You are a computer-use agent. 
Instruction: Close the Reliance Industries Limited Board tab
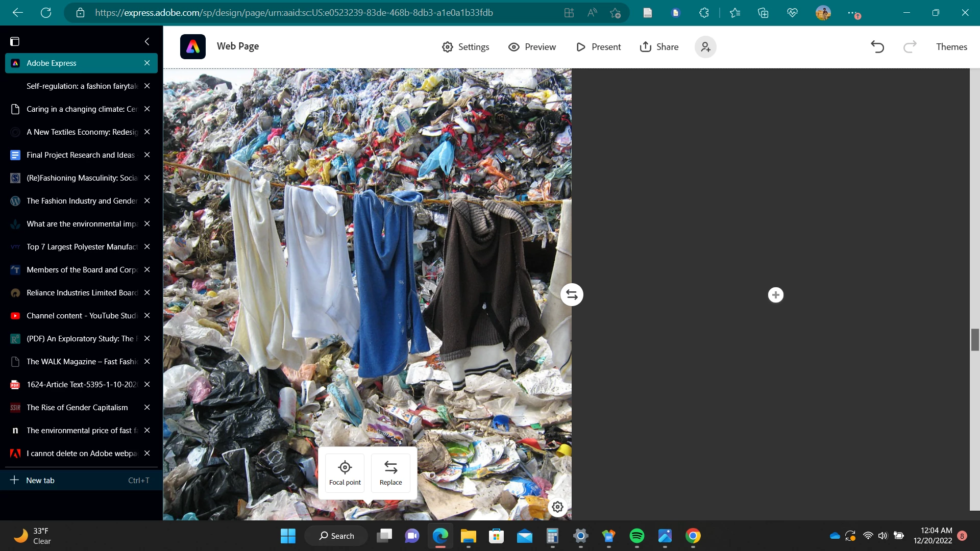(147, 293)
